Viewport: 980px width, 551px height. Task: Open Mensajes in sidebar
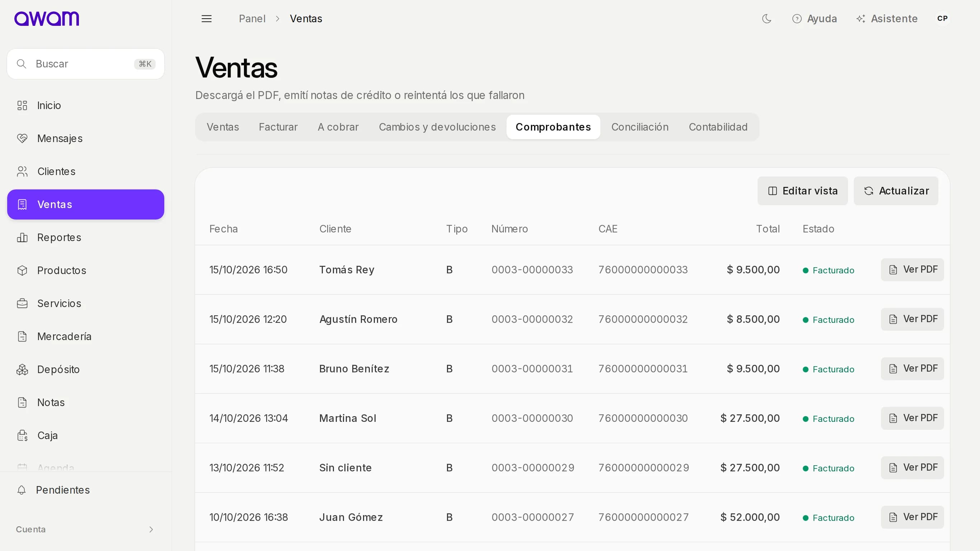pyautogui.click(x=86, y=138)
